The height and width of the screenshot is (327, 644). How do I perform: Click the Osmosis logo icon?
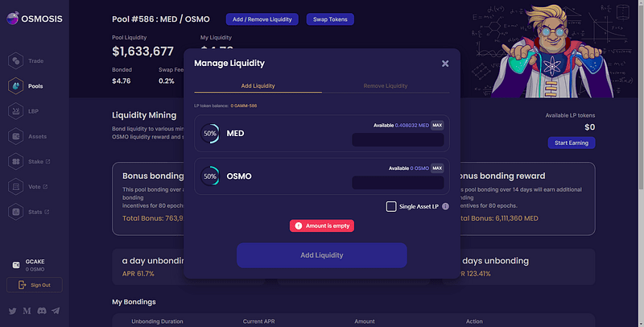point(13,18)
